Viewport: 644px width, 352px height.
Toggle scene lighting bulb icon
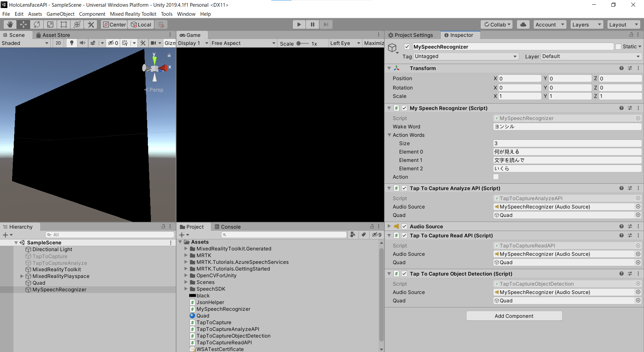pos(71,43)
